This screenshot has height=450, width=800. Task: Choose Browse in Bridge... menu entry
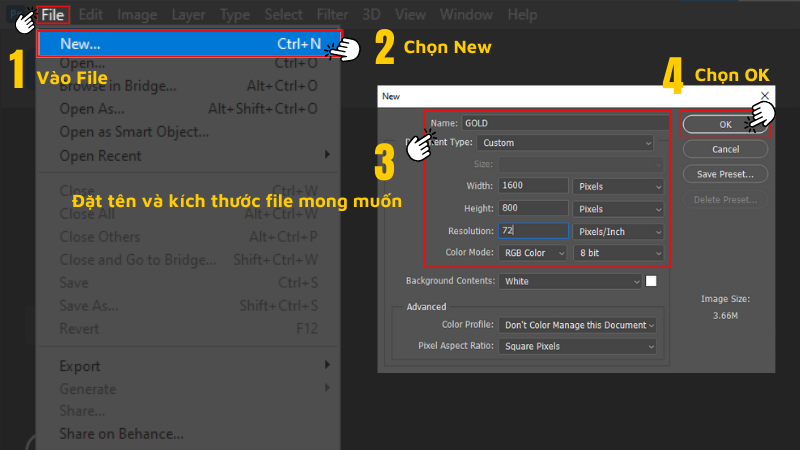(x=189, y=86)
